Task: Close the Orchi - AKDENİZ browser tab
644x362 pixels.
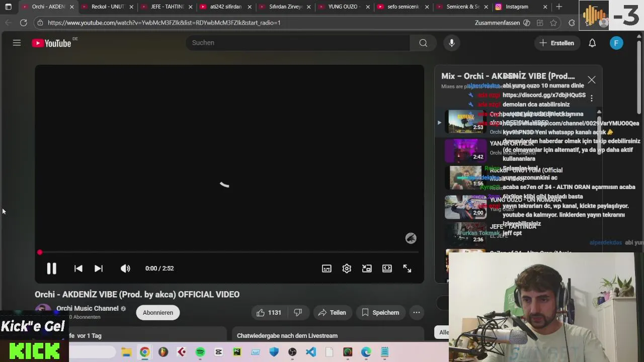Action: point(71,7)
